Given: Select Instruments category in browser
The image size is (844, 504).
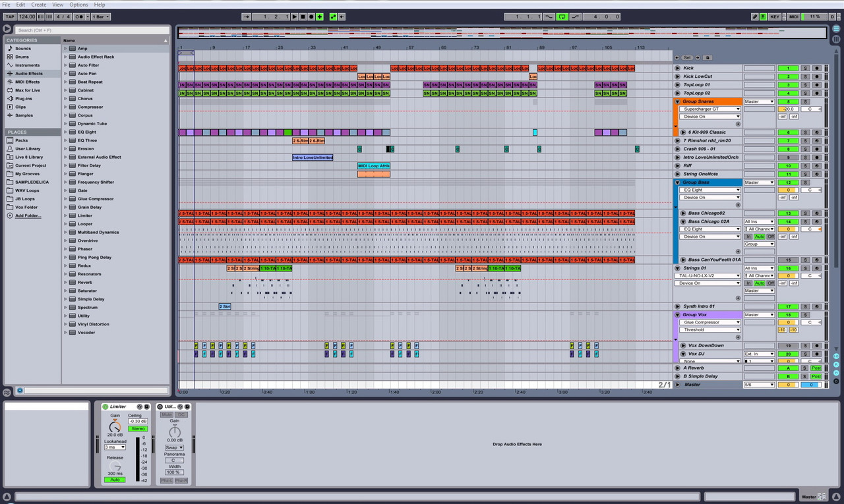Looking at the screenshot, I should [x=28, y=65].
